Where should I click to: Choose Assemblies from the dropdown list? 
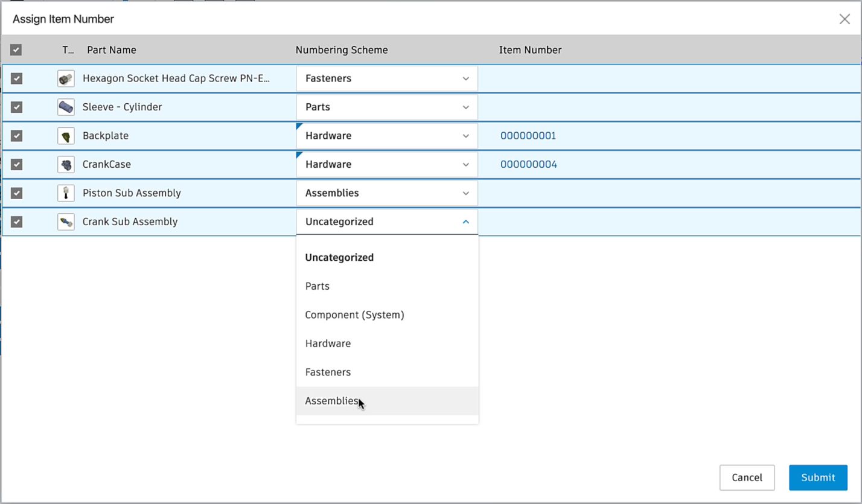(331, 401)
